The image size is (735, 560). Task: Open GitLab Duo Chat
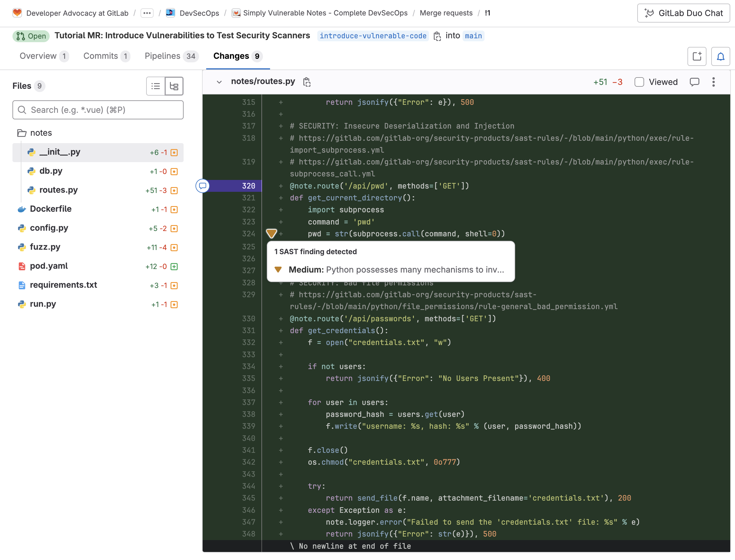point(683,13)
